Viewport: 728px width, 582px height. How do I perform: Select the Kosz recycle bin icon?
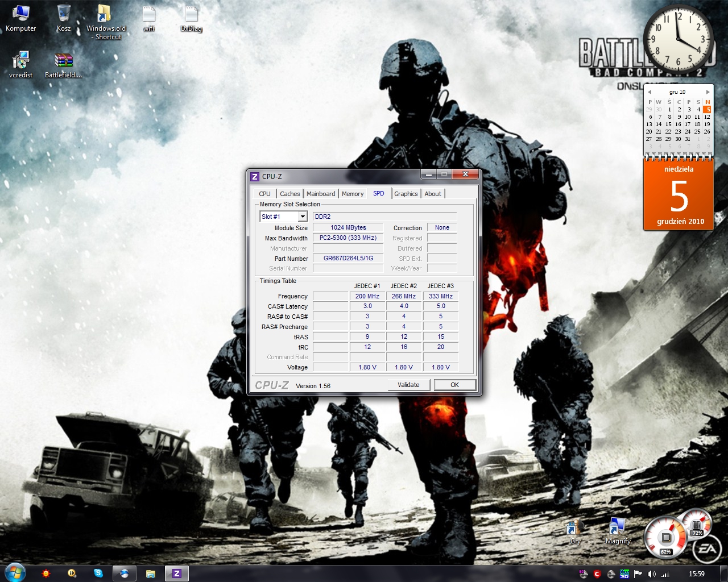click(x=64, y=18)
